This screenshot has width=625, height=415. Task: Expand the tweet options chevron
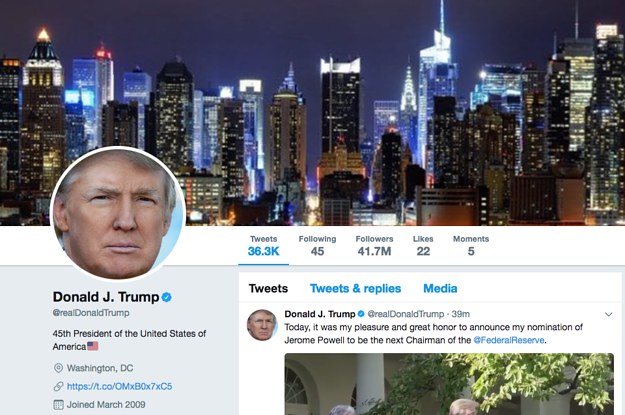pyautogui.click(x=609, y=315)
